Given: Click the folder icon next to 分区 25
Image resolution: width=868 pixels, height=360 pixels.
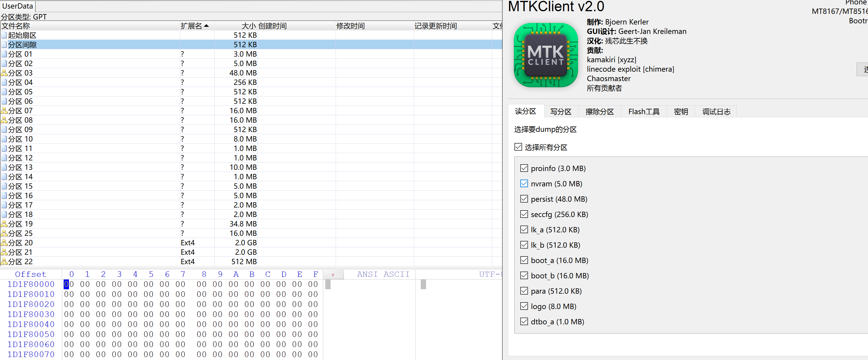Looking at the screenshot, I should [x=4, y=233].
